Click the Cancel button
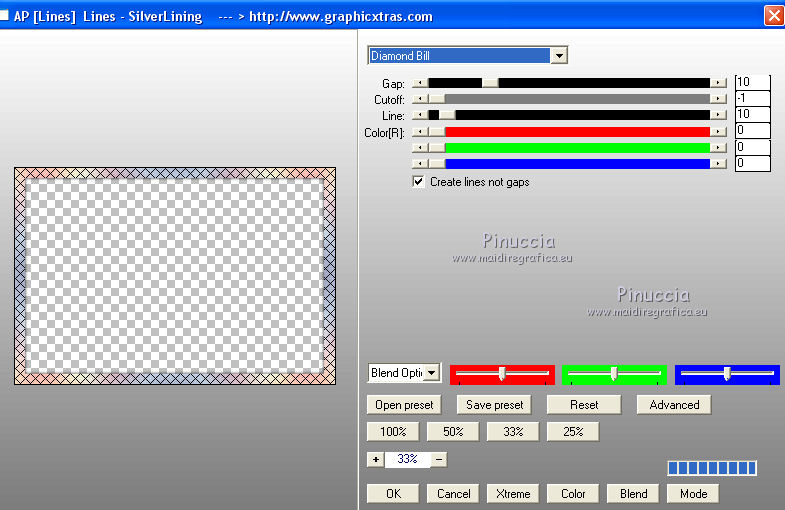This screenshot has width=785, height=510. (453, 493)
